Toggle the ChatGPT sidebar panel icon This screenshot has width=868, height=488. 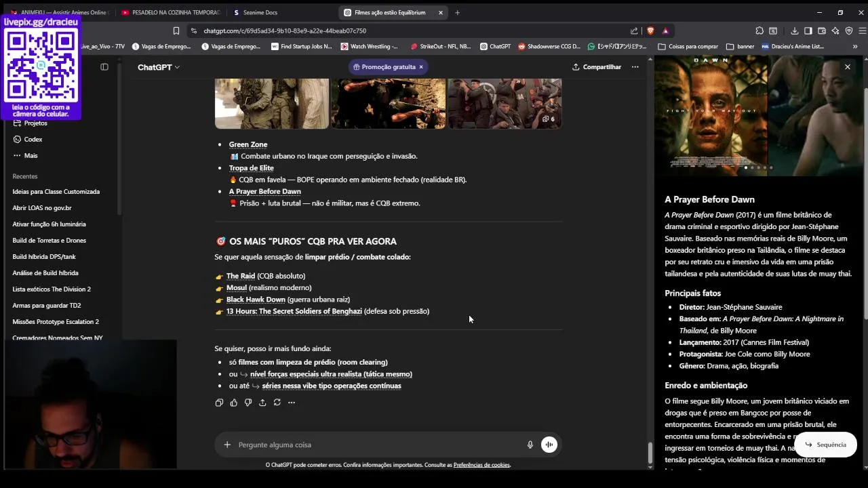pos(104,67)
